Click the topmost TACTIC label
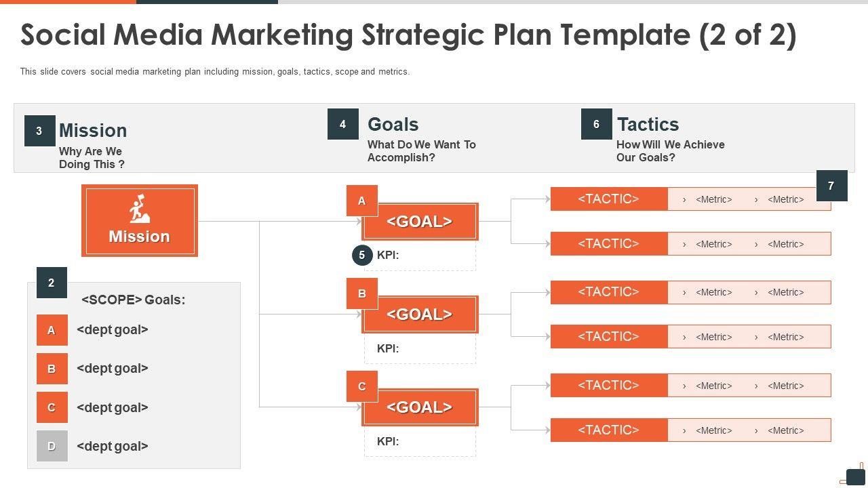Screen dimensions: 868x488 (x=608, y=199)
